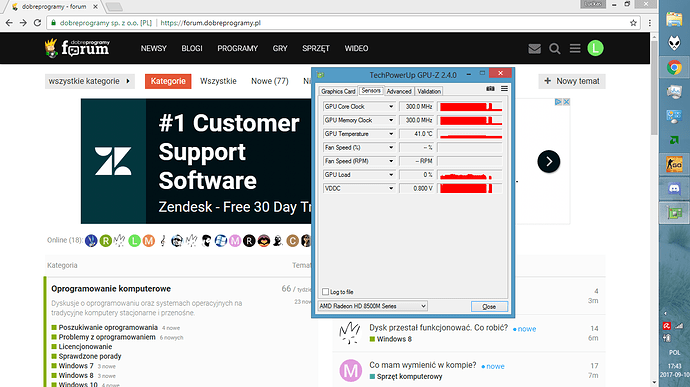Click the browser address bar URL
This screenshot has width=690, height=387.
[x=210, y=23]
